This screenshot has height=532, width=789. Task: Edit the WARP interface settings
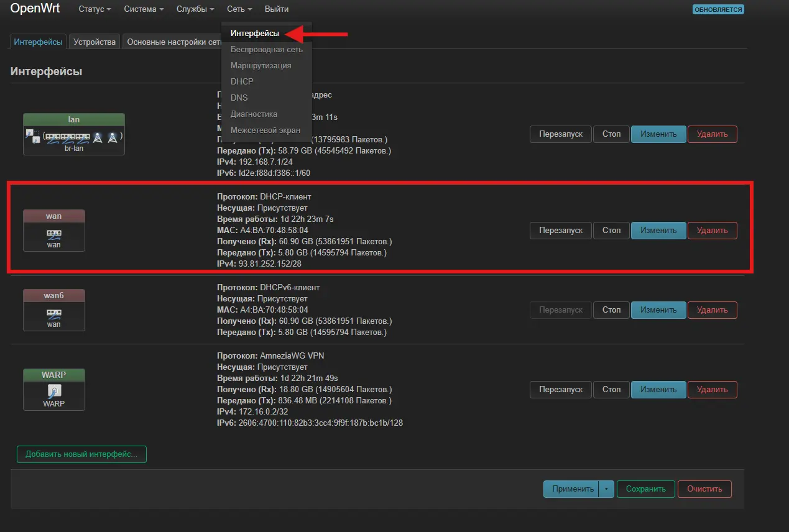point(658,390)
